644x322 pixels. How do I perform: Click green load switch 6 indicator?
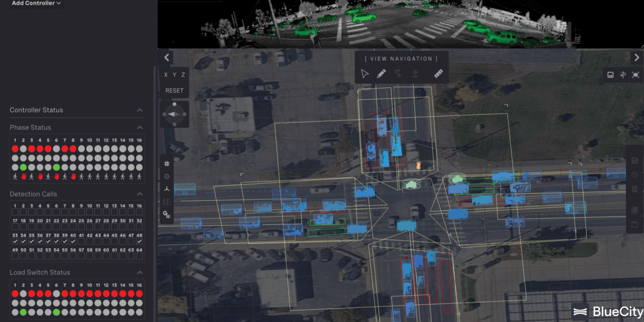pos(56,312)
